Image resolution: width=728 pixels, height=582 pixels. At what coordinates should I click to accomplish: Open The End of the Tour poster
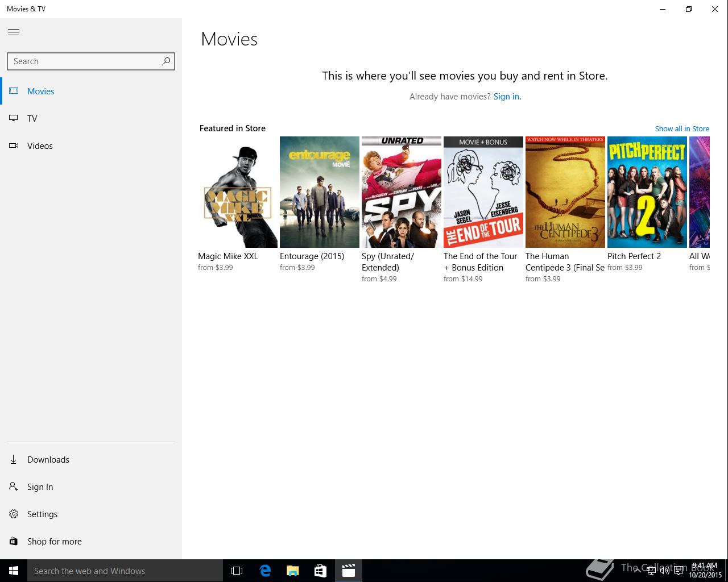483,192
